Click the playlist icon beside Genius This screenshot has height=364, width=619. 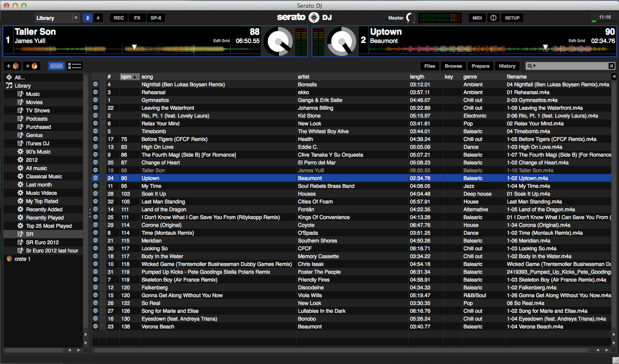pyautogui.click(x=20, y=135)
